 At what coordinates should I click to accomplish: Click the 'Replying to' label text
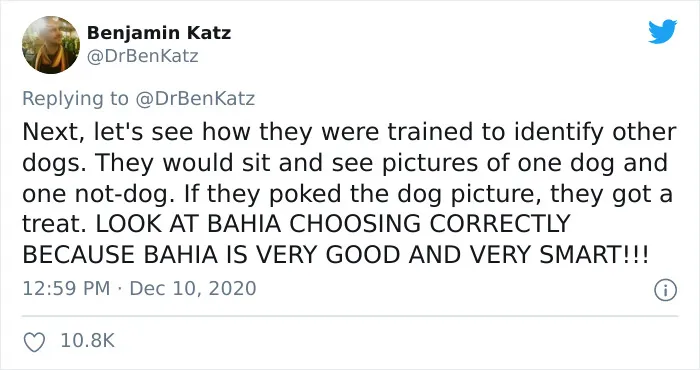[75, 99]
